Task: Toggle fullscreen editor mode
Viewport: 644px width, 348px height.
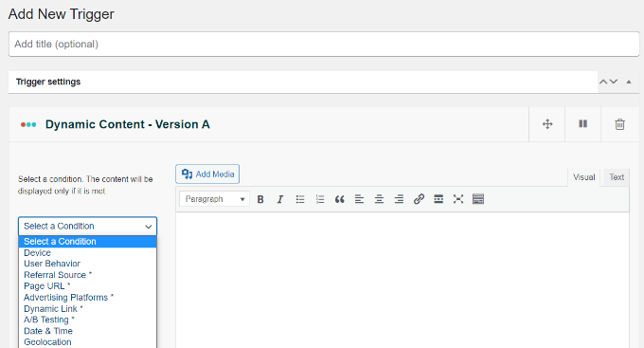Action: point(458,199)
